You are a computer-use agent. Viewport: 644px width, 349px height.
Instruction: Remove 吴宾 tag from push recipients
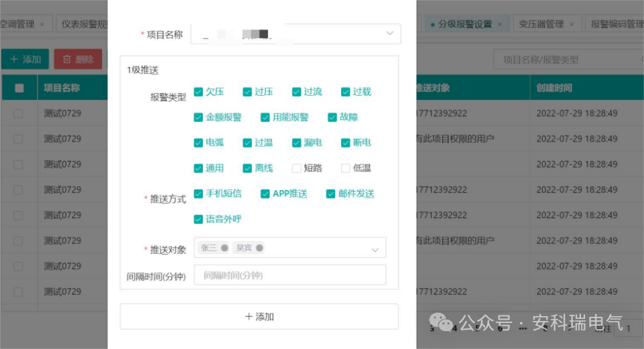click(259, 248)
